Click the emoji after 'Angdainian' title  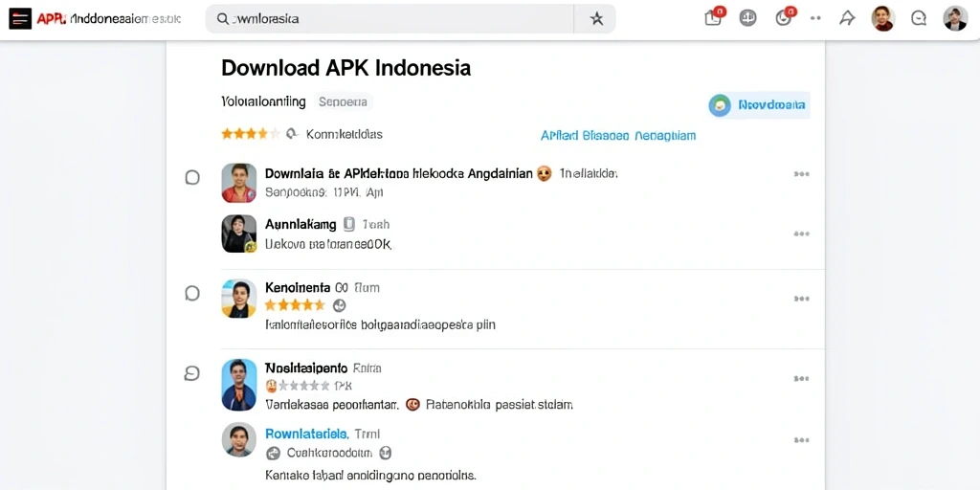tap(544, 174)
